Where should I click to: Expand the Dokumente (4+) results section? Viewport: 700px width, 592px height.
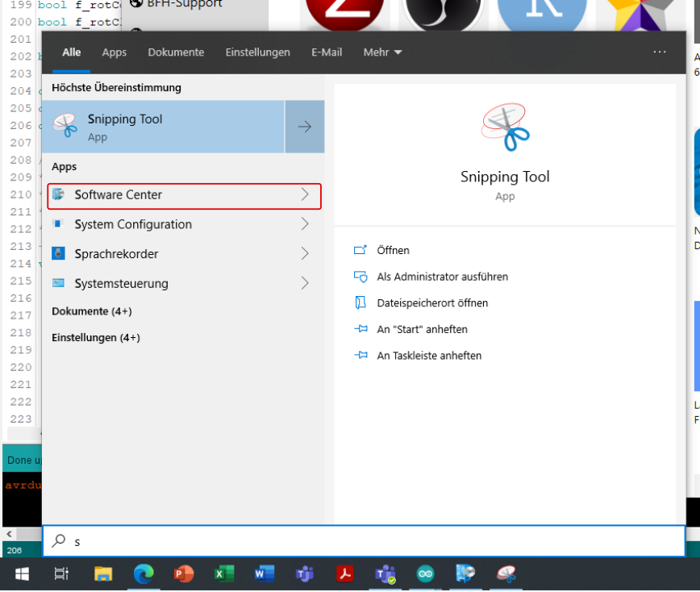tap(91, 311)
